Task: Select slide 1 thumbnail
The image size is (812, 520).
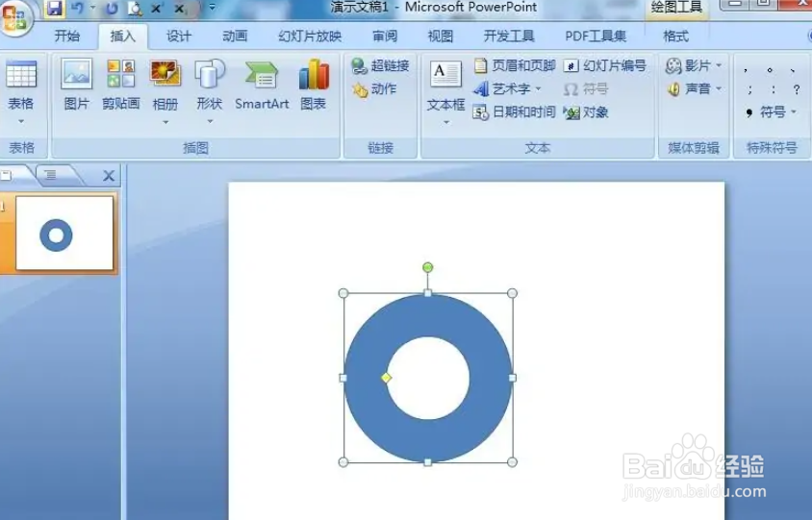Action: pos(64,233)
